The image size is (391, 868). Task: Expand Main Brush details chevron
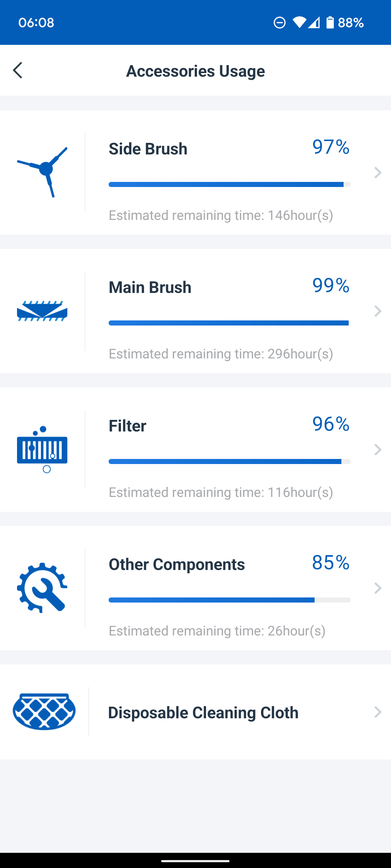pyautogui.click(x=378, y=311)
